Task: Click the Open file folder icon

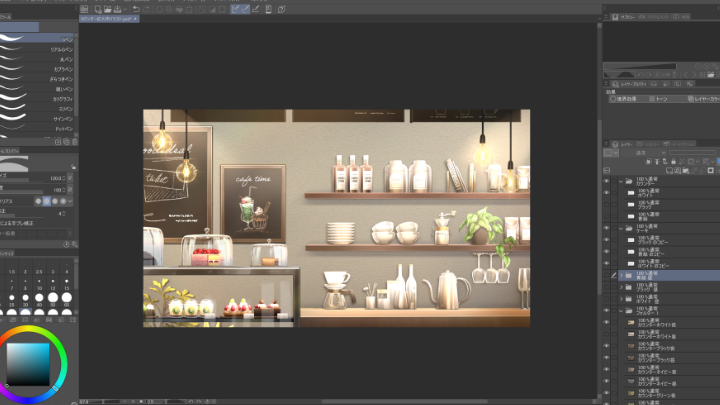Action: (107, 9)
